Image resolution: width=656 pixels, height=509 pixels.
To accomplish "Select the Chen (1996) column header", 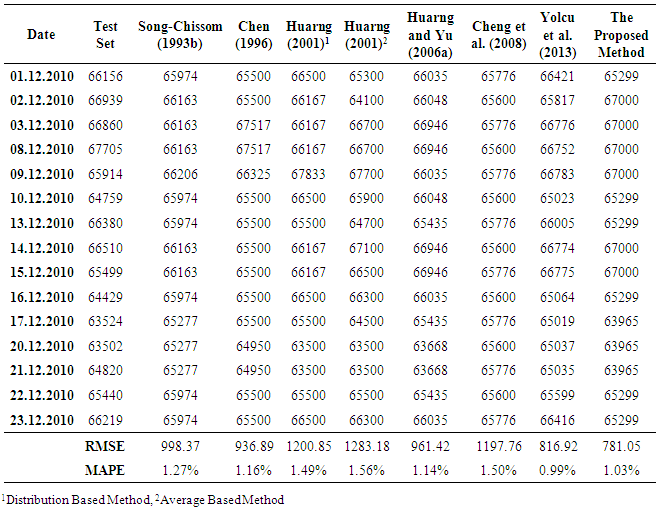I will click(254, 35).
